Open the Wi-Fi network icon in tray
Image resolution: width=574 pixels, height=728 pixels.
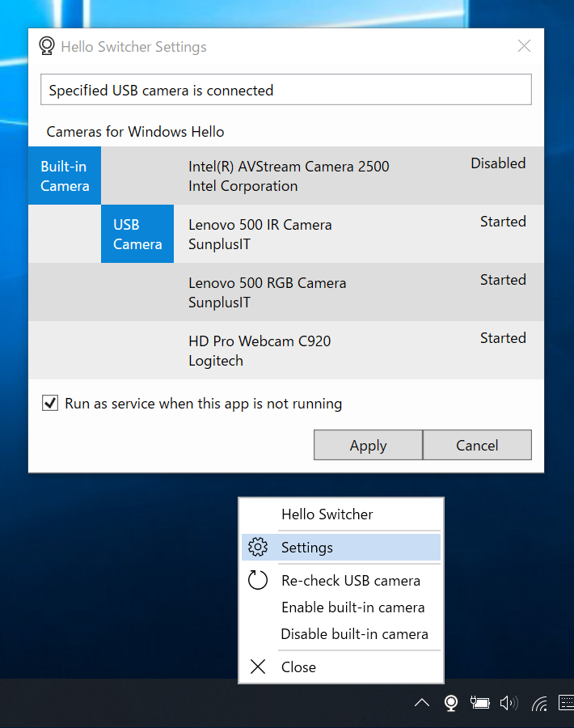point(540,704)
